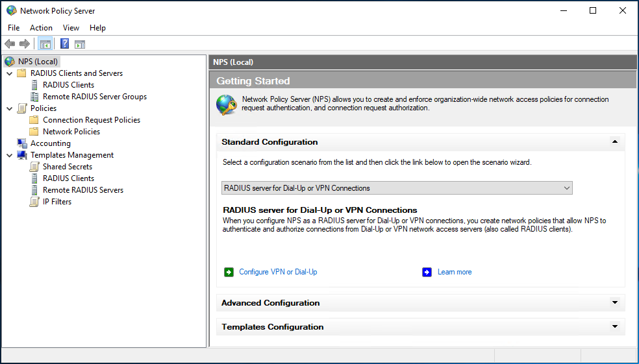Click the Shared Secrets scroll icon
This screenshot has width=639, height=364.
coord(34,167)
